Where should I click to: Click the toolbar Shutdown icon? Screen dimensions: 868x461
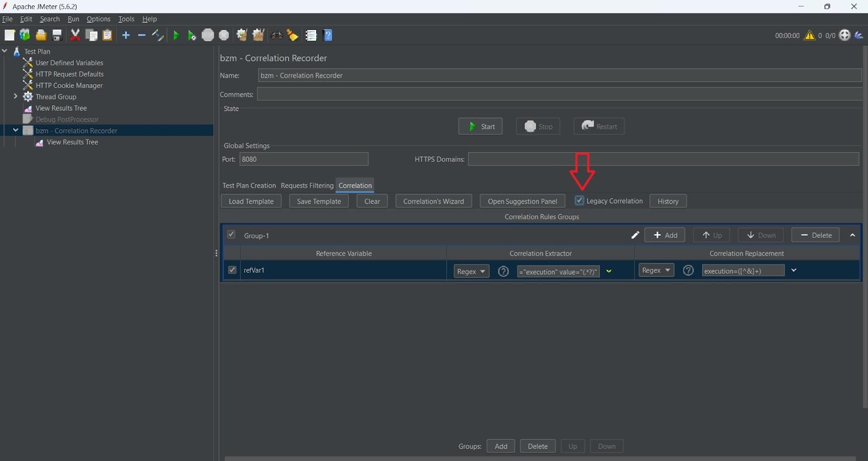[224, 35]
